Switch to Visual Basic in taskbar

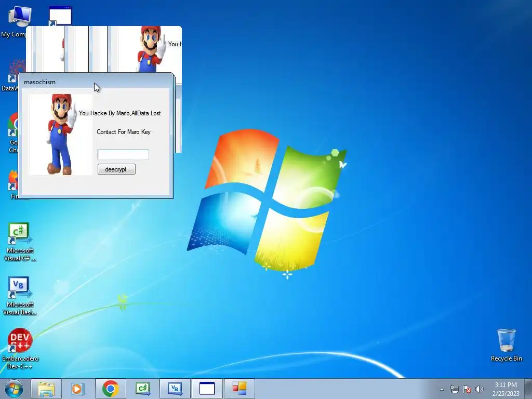[x=175, y=389]
